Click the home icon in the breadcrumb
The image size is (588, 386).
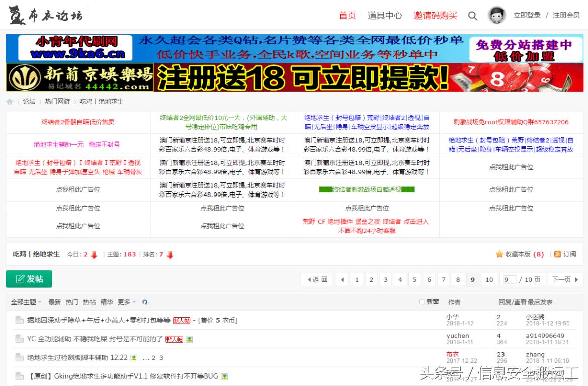point(9,101)
